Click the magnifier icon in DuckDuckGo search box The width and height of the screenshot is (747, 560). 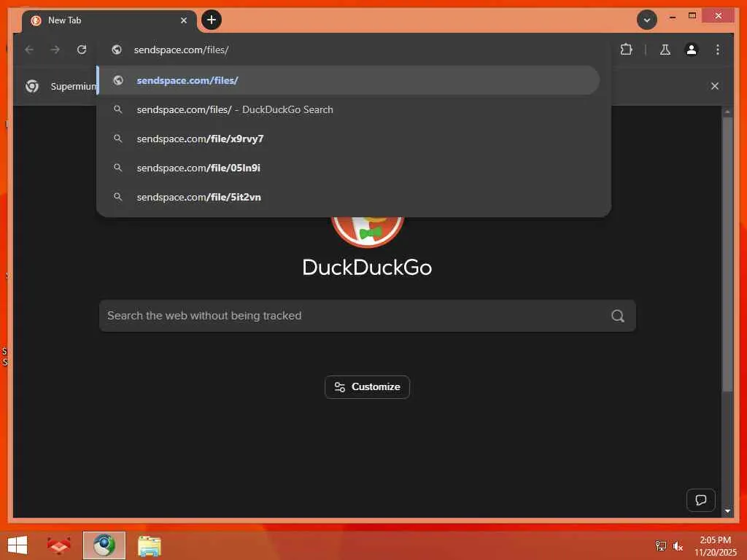(617, 316)
